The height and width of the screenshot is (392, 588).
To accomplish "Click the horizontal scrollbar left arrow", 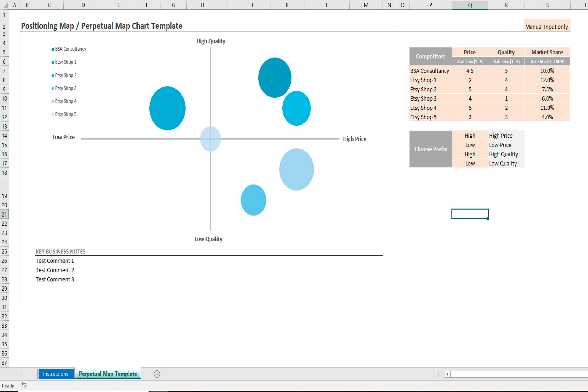I will 447,374.
